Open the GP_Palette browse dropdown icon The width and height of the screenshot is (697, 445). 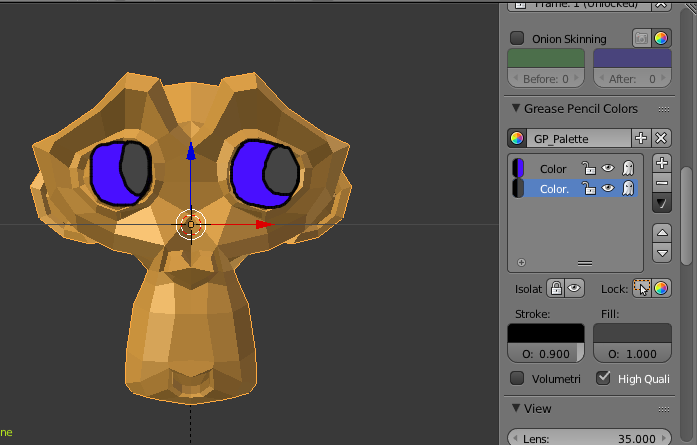(517, 138)
